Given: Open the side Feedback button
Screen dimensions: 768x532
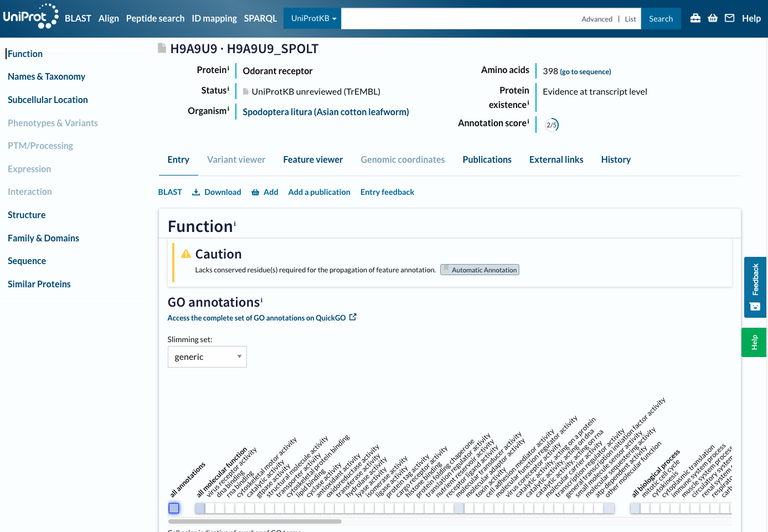Looking at the screenshot, I should [x=755, y=287].
